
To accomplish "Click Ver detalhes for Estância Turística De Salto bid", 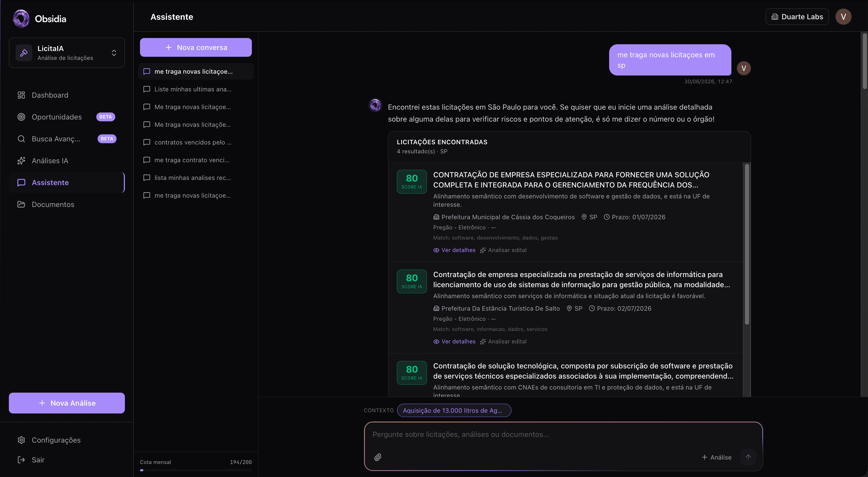I will (454, 342).
